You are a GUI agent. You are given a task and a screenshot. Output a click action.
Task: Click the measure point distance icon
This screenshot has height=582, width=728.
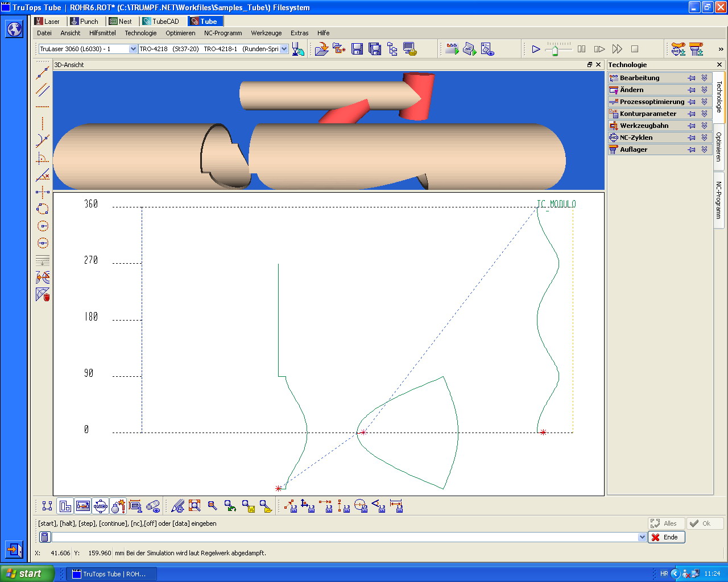(x=291, y=506)
